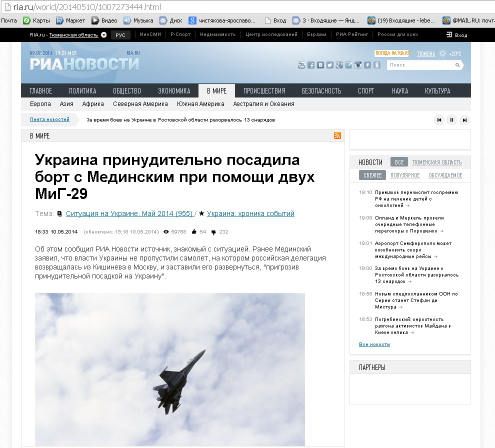Open the Лента новостей link

point(49,119)
